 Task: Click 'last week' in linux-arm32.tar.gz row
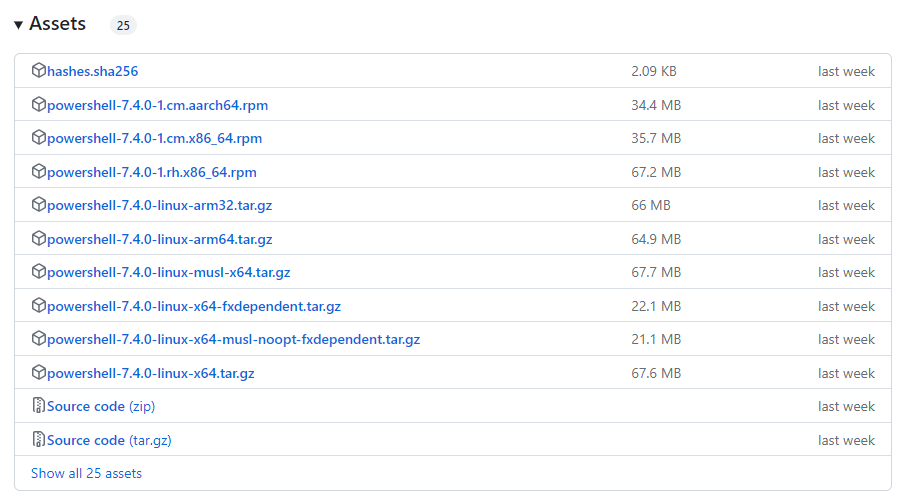click(x=846, y=206)
